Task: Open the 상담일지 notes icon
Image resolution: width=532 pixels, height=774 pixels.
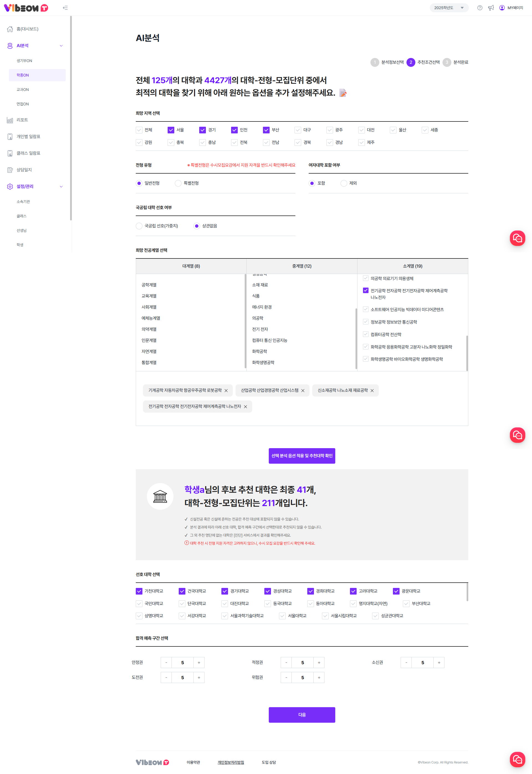Action: coord(10,170)
